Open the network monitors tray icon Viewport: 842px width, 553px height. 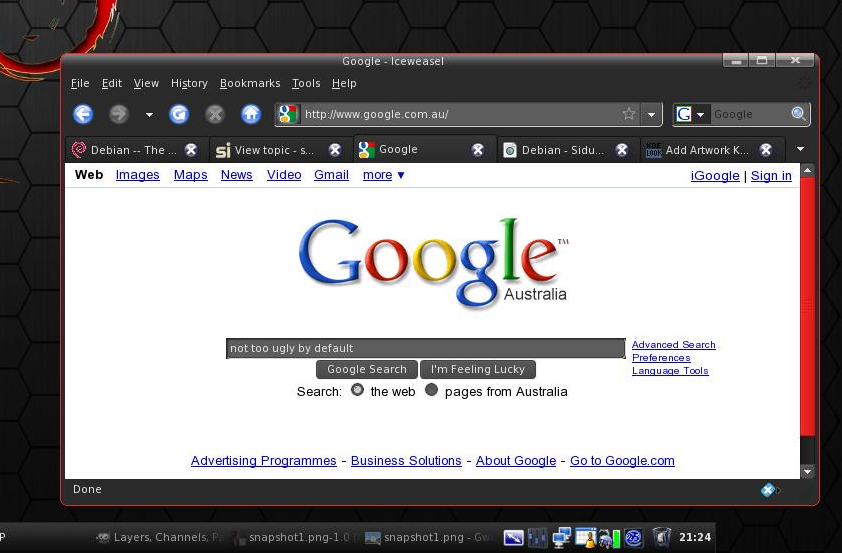[x=562, y=537]
